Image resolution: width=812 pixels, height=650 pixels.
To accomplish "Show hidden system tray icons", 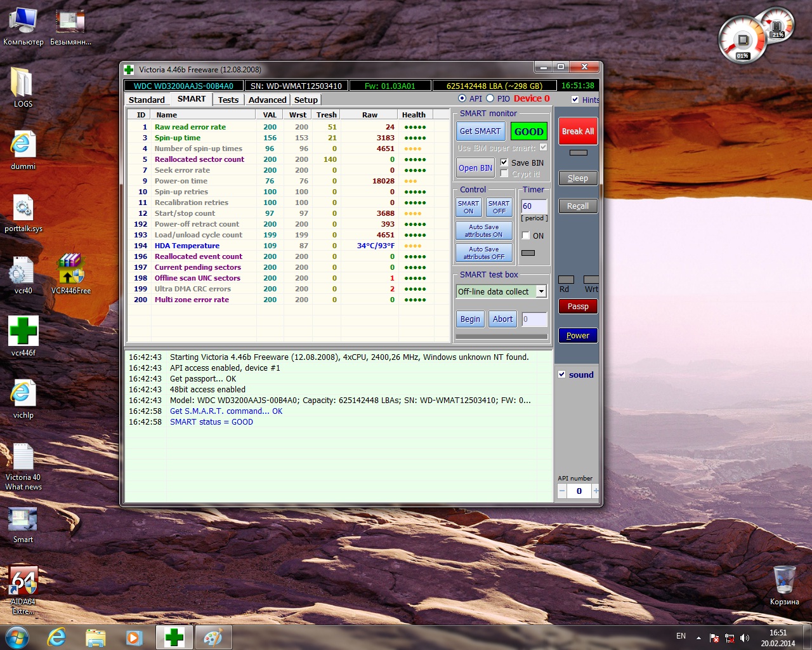I will (698, 637).
